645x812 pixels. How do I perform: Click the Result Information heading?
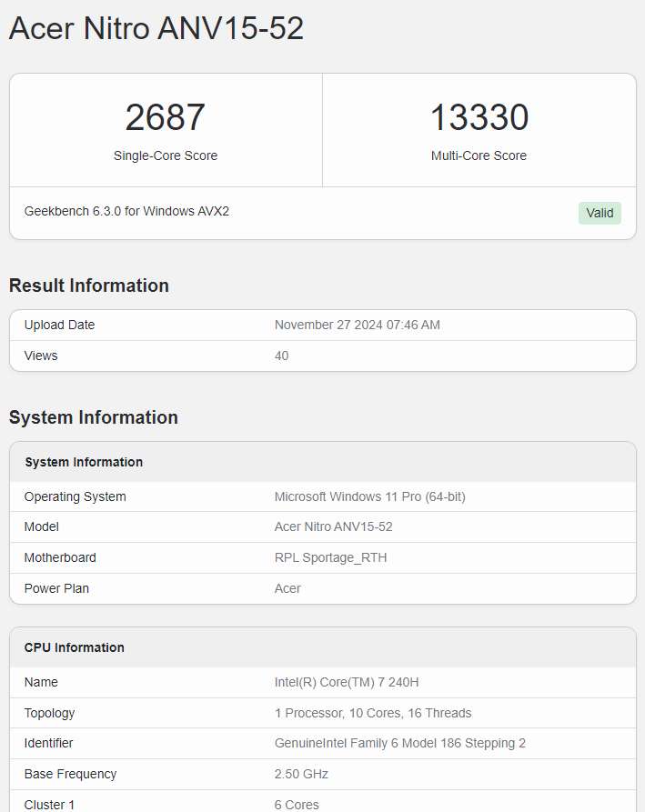coord(89,286)
